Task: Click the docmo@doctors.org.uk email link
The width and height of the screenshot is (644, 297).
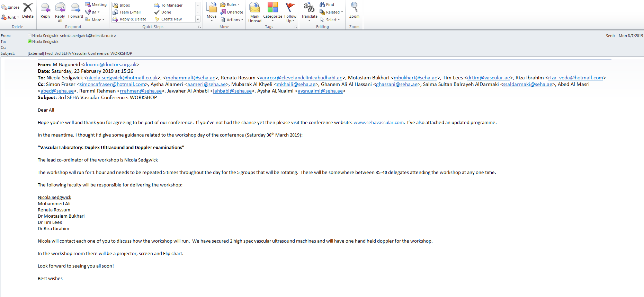Action: (x=110, y=64)
